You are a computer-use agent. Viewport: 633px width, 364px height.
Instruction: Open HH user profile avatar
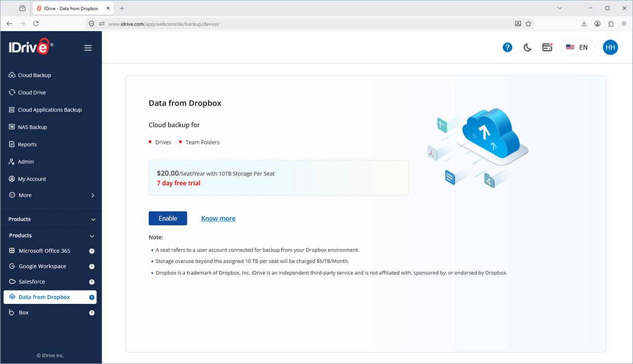click(610, 47)
